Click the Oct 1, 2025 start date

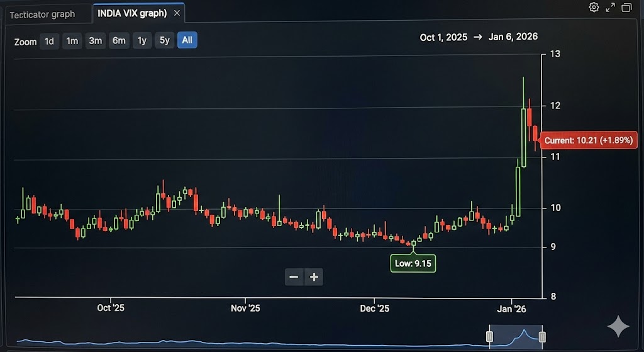(x=443, y=37)
